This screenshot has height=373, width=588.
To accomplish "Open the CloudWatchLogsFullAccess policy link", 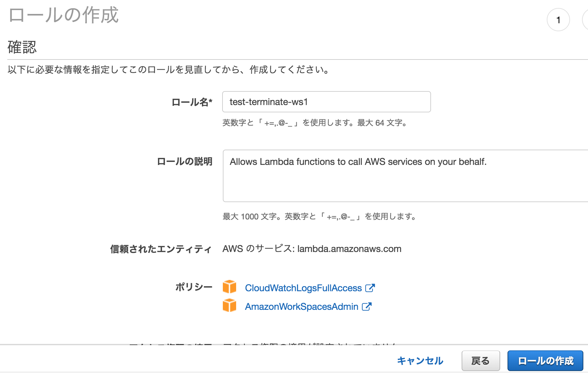I will point(303,288).
